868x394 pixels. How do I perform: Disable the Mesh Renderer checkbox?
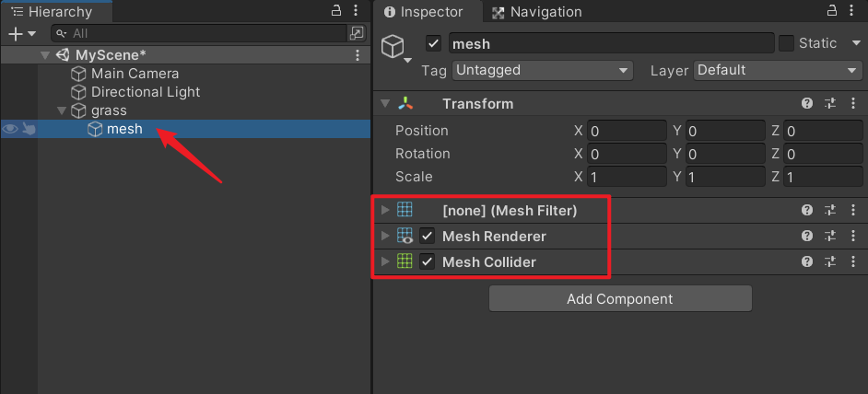coord(428,237)
